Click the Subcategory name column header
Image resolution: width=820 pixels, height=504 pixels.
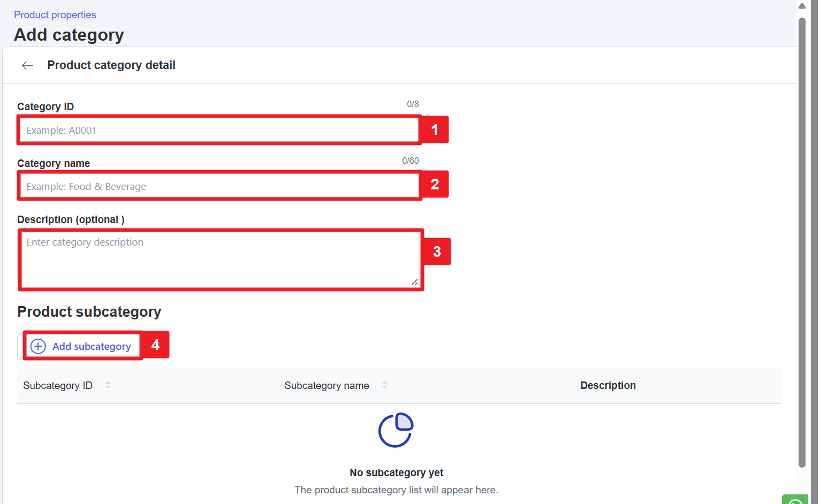[327, 386]
